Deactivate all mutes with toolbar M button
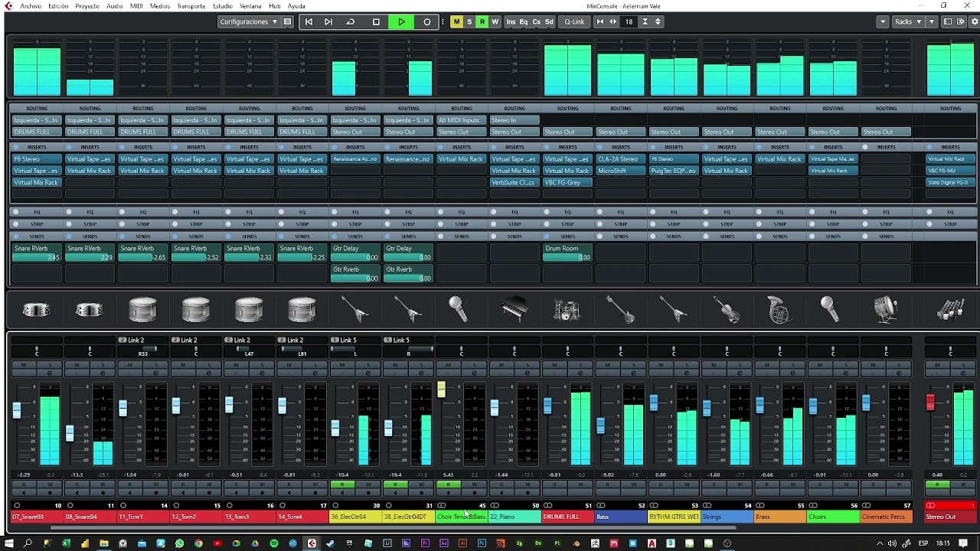The height and width of the screenshot is (551, 980). point(456,21)
